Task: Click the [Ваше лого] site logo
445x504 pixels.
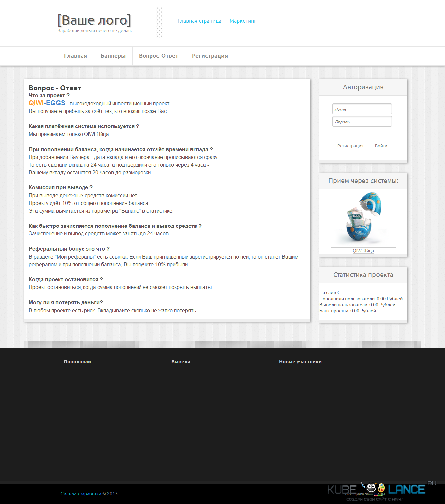Action: coord(94,20)
